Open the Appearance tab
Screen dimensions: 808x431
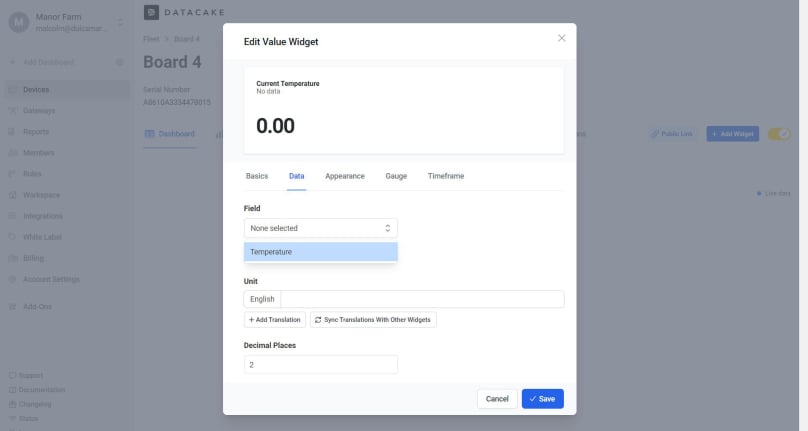(344, 176)
